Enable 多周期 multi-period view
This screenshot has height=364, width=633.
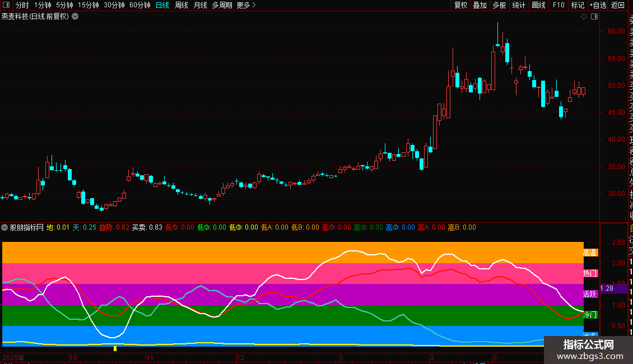coord(222,5)
